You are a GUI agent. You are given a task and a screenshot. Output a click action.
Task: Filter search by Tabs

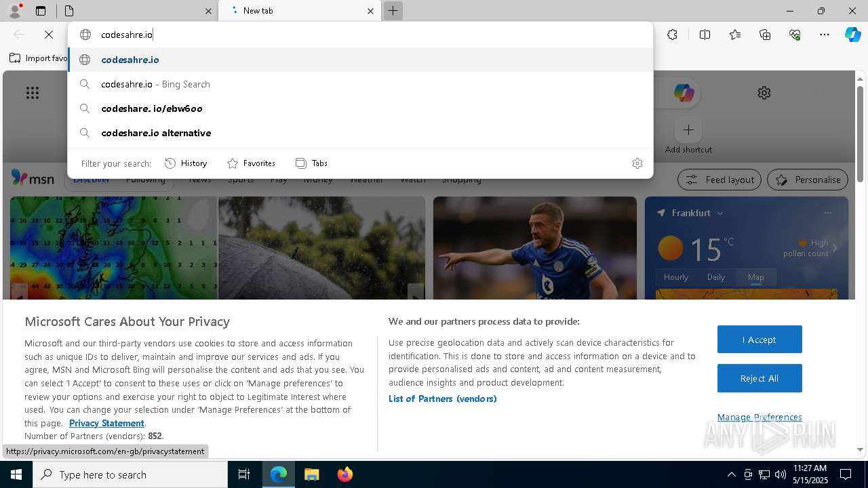pyautogui.click(x=311, y=163)
